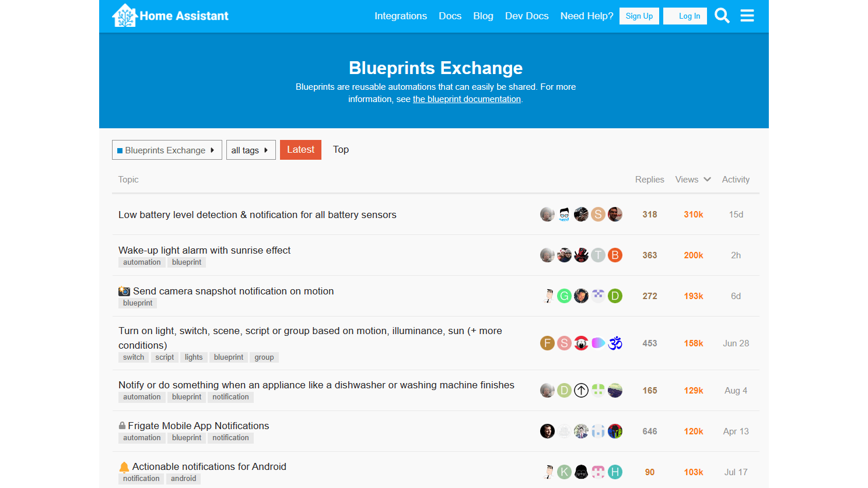Click the blue Om symbol avatar

(615, 343)
